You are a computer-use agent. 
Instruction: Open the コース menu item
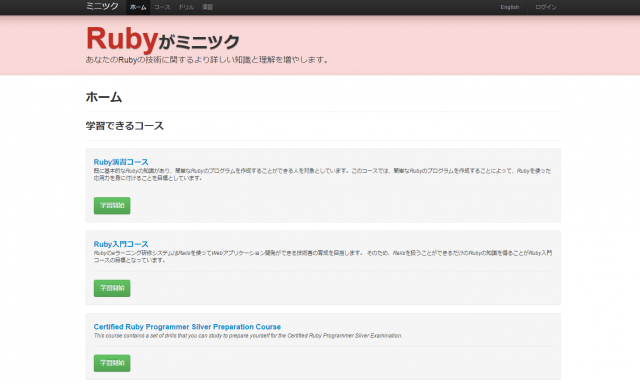(162, 7)
